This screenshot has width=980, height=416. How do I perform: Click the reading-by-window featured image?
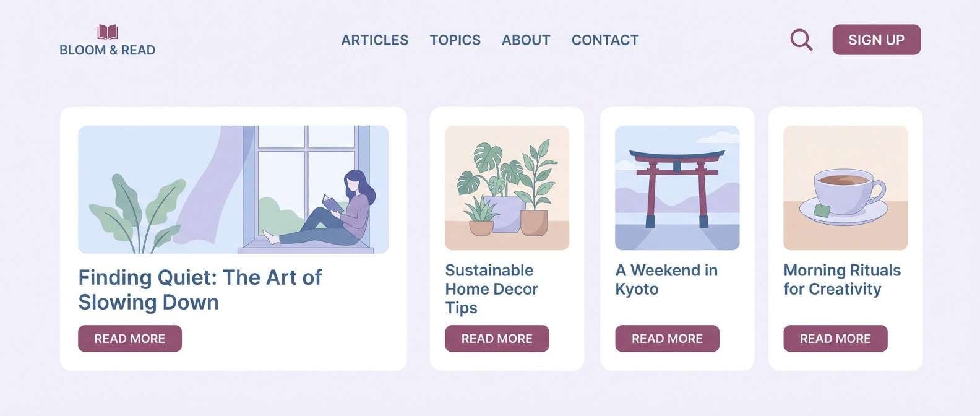(233, 189)
